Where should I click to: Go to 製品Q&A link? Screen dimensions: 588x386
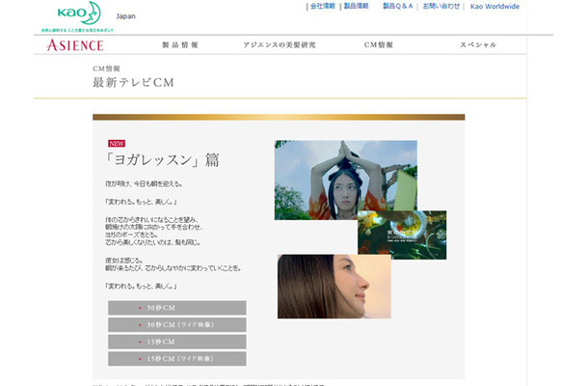pos(397,6)
